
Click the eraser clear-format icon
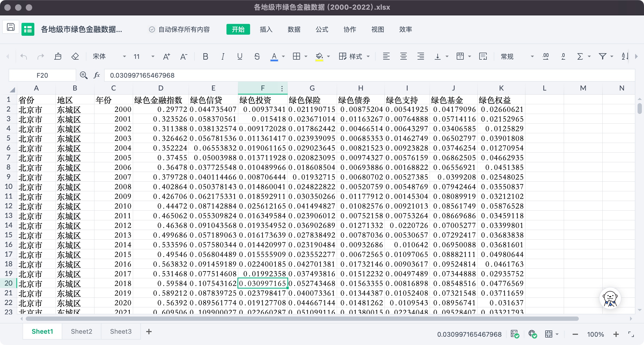tap(75, 56)
